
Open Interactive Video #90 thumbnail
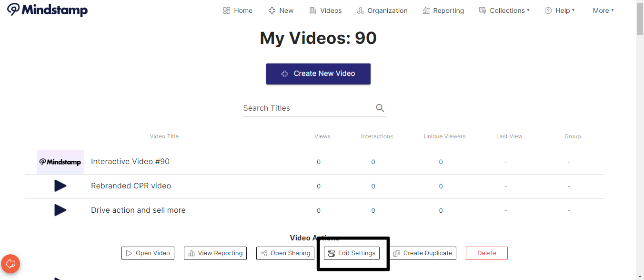coord(60,162)
